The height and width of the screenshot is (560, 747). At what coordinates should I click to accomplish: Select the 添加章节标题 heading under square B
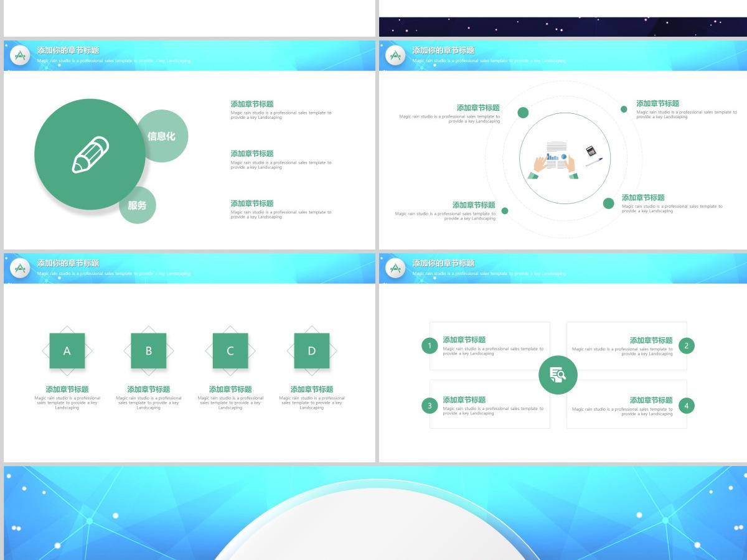tap(149, 390)
